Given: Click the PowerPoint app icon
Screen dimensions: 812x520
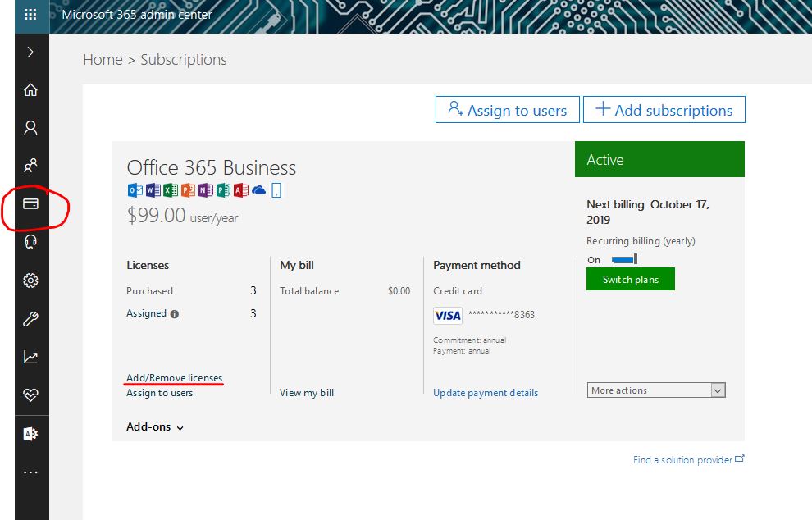Looking at the screenshot, I should [188, 190].
